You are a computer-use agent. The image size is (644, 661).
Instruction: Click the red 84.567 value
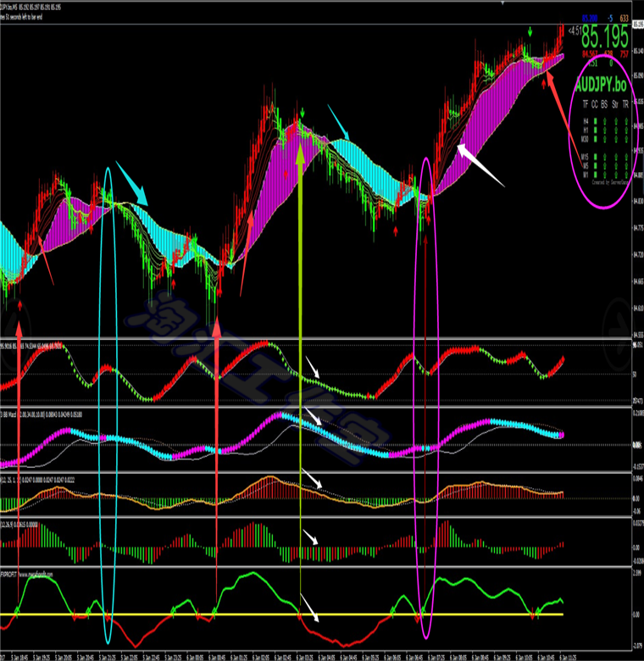(x=590, y=54)
